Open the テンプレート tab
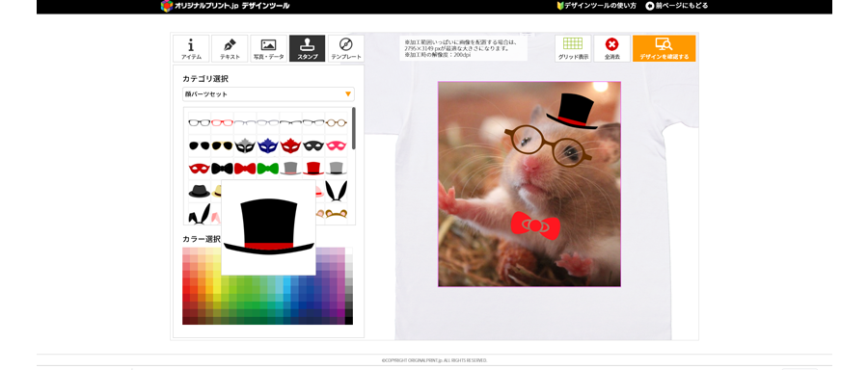The image size is (868, 370). pyautogui.click(x=346, y=49)
